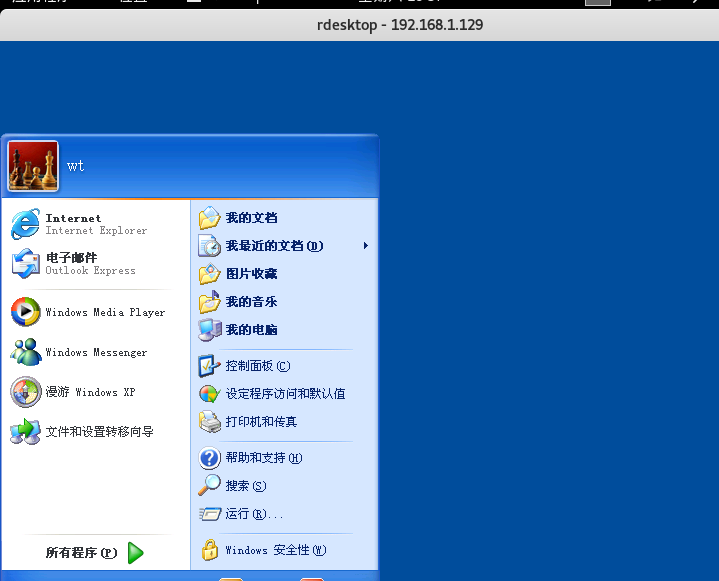Viewport: 719px width, 581px height.
Task: Select the 所有程序(P) label
Action: (x=82, y=553)
